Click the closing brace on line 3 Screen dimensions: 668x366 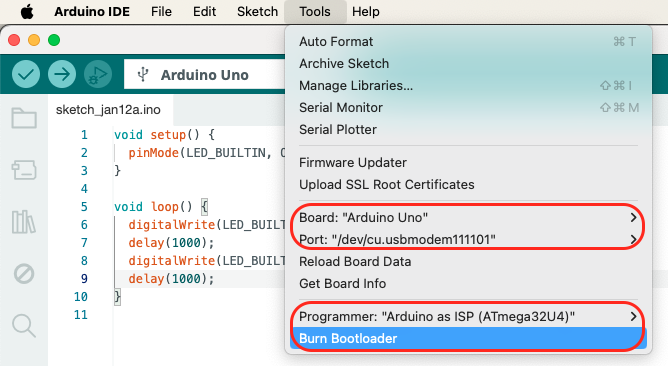tap(118, 171)
